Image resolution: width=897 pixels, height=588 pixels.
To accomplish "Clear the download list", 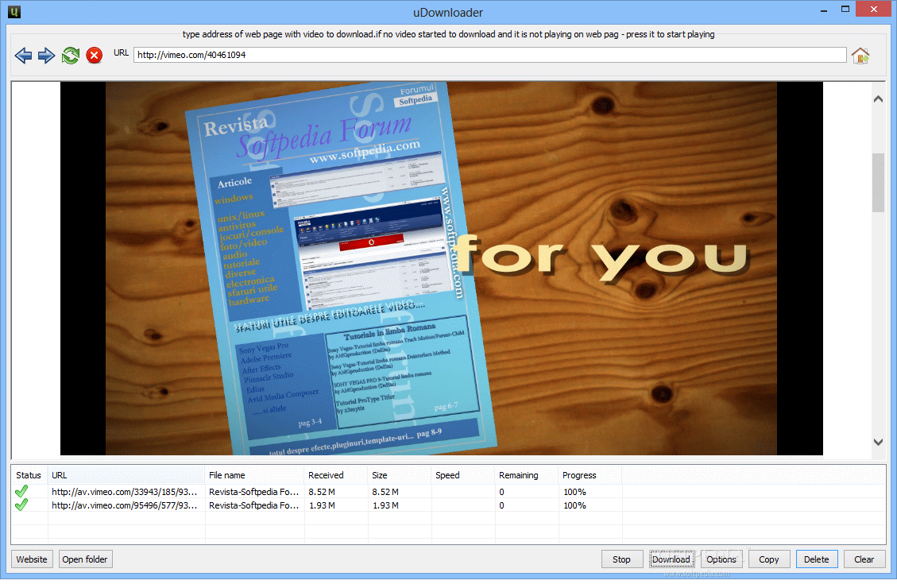I will (x=864, y=559).
